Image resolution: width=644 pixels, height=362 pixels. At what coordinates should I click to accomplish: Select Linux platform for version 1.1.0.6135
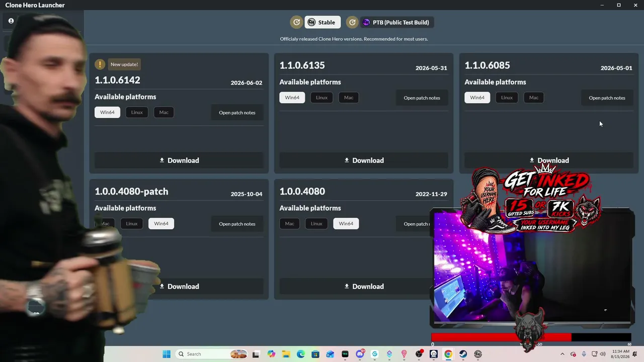321,98
